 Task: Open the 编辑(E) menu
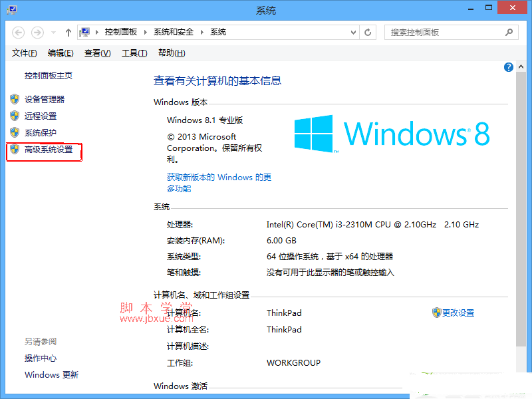[x=61, y=53]
